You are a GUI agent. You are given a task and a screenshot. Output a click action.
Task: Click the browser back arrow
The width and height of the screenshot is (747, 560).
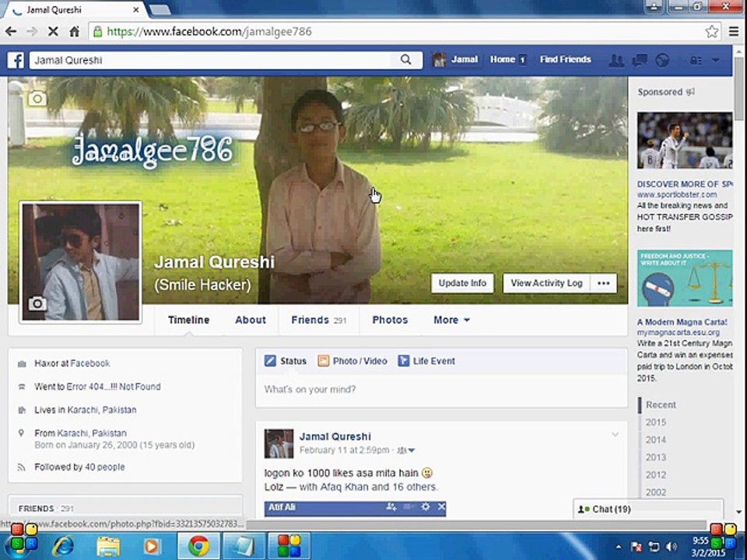pos(11,31)
